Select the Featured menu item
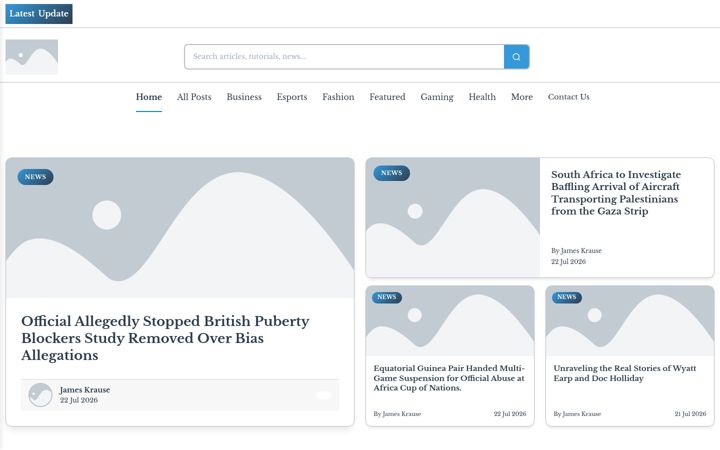This screenshot has width=720, height=450. tap(387, 97)
